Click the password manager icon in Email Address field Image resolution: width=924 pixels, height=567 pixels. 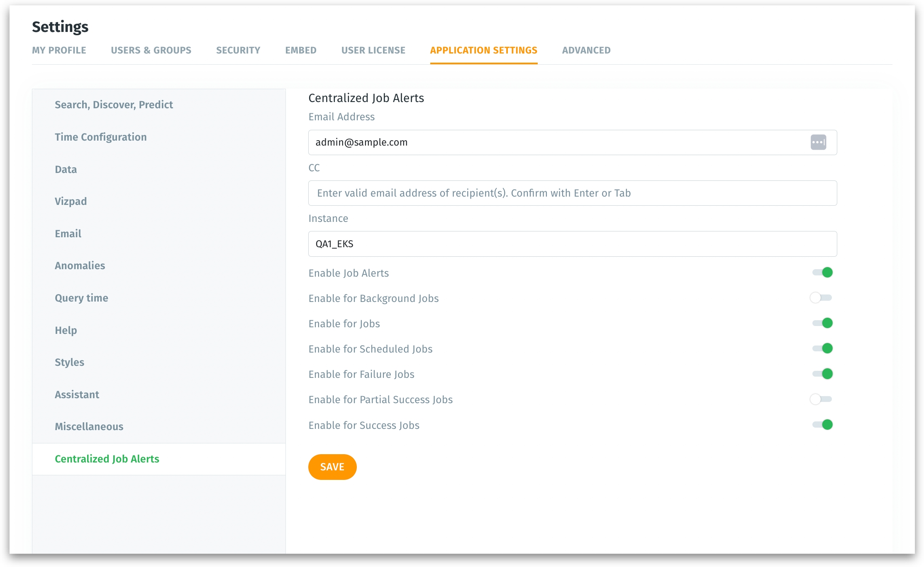click(x=818, y=142)
